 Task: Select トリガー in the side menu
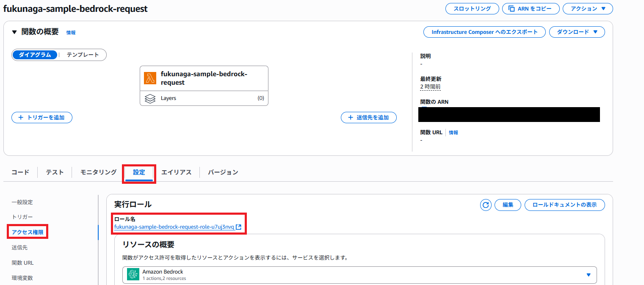point(22,217)
